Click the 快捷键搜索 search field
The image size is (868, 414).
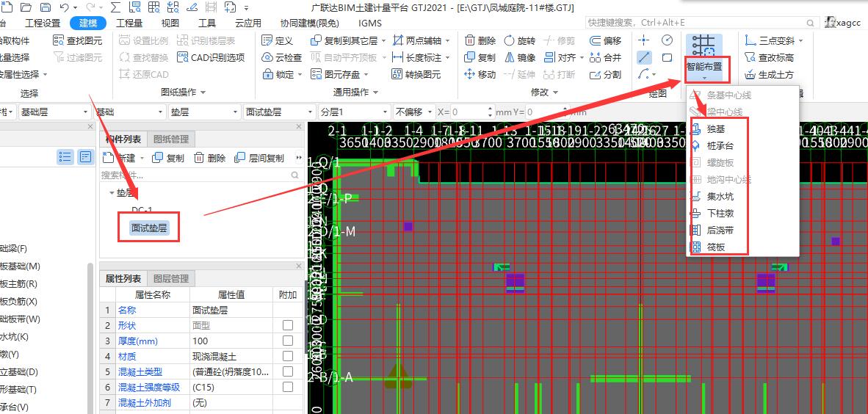(703, 23)
